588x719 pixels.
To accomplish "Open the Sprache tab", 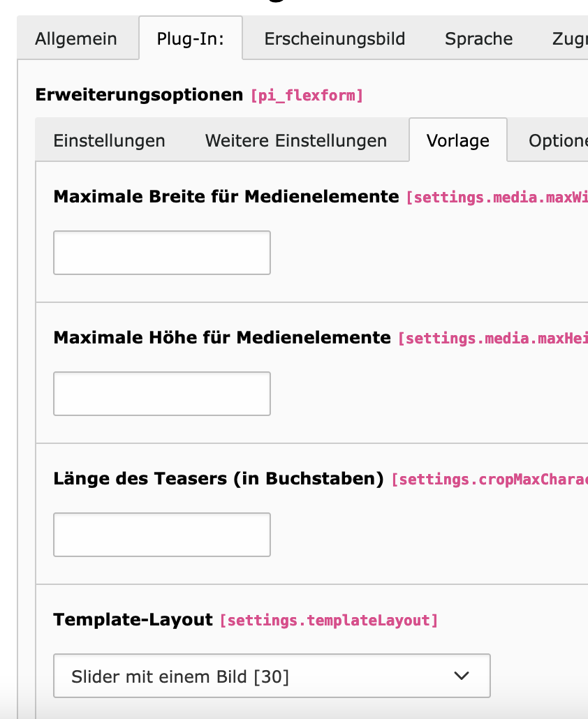I will [x=478, y=38].
